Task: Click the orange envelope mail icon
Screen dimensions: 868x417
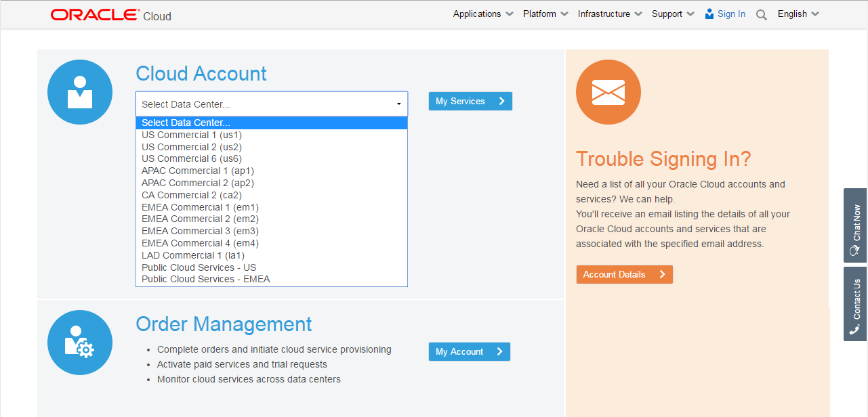Action: pyautogui.click(x=608, y=92)
